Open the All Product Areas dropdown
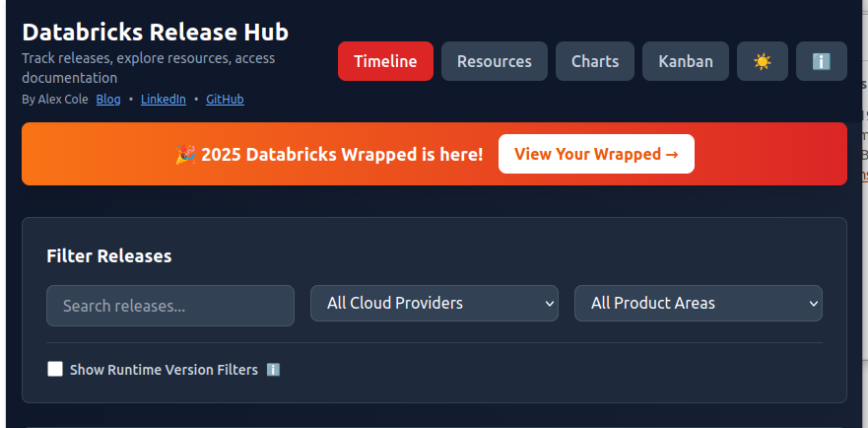 tap(699, 304)
